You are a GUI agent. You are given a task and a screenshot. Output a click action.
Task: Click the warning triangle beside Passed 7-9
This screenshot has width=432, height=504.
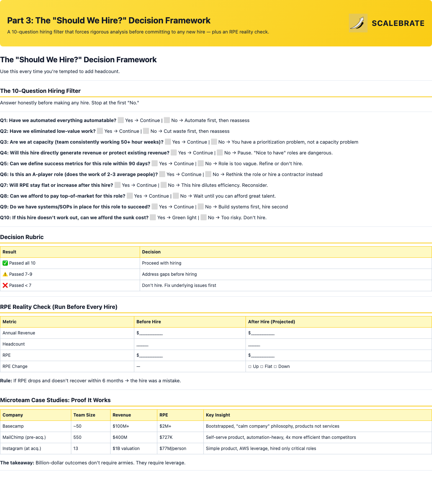(5, 274)
